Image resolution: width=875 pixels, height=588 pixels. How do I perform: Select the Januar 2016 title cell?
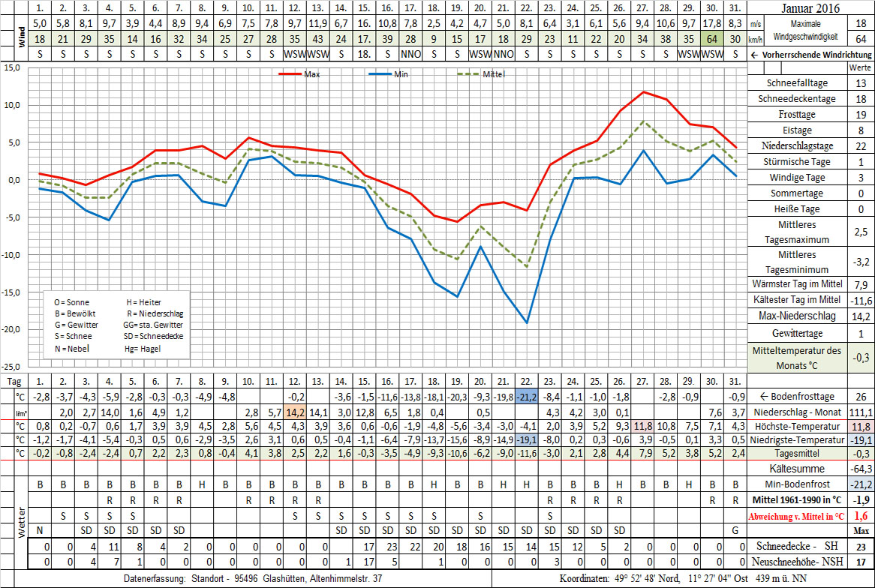coord(811,8)
